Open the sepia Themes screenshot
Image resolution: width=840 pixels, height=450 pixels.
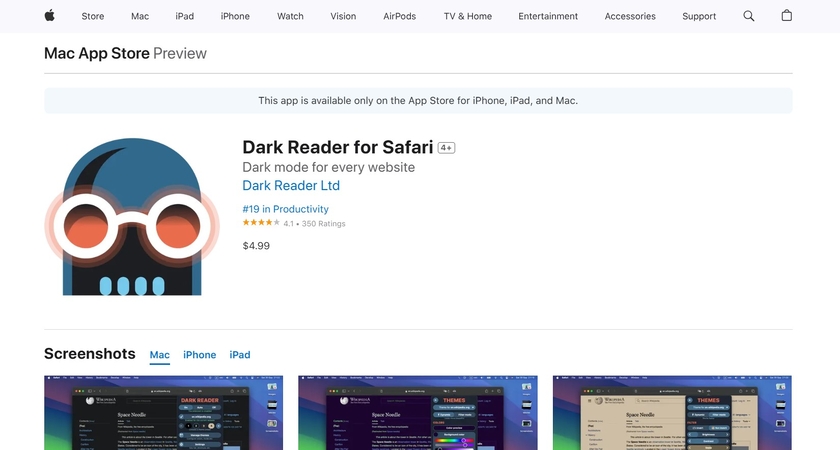point(672,413)
